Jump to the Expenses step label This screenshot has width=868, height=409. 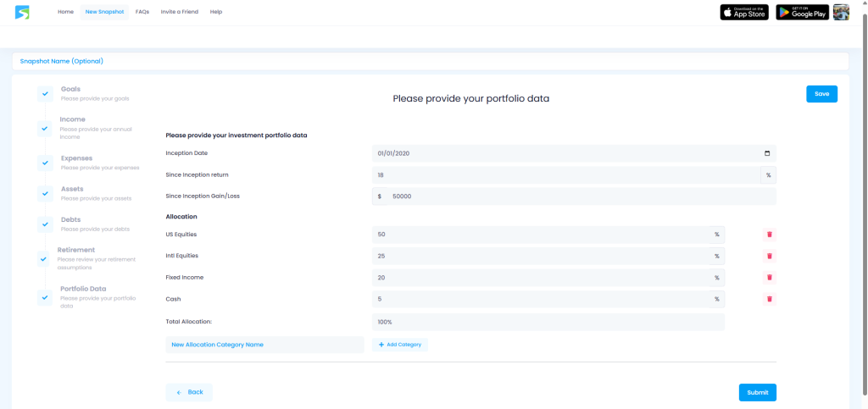click(76, 158)
